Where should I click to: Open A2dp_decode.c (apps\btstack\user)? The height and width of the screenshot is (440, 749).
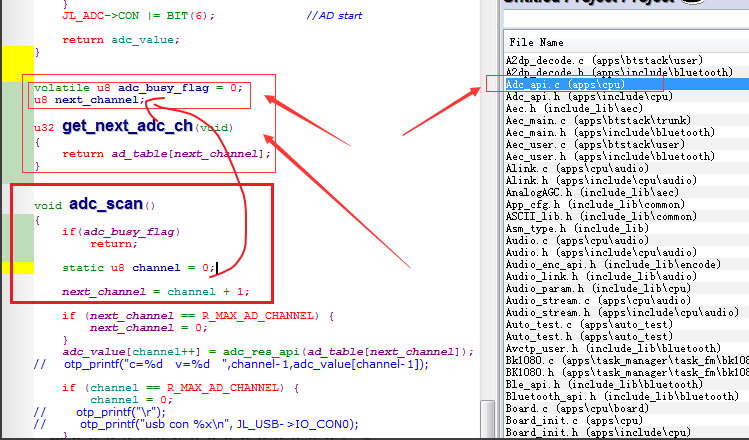(604, 61)
